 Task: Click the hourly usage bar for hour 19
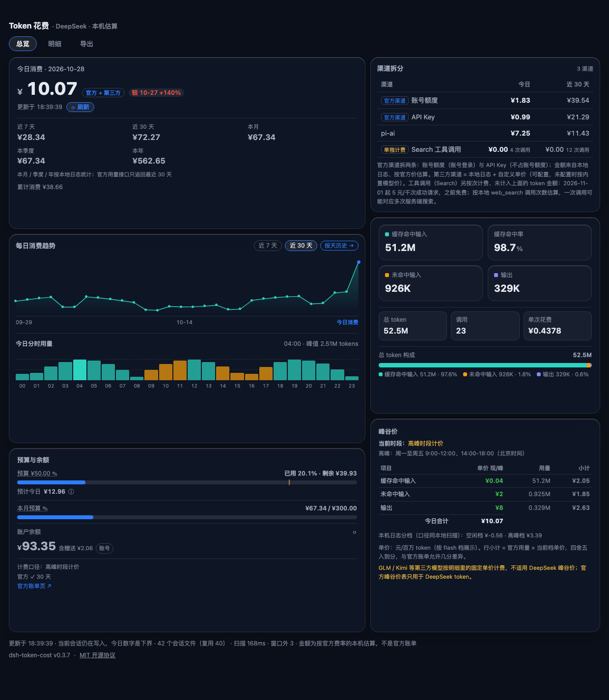pyautogui.click(x=294, y=370)
